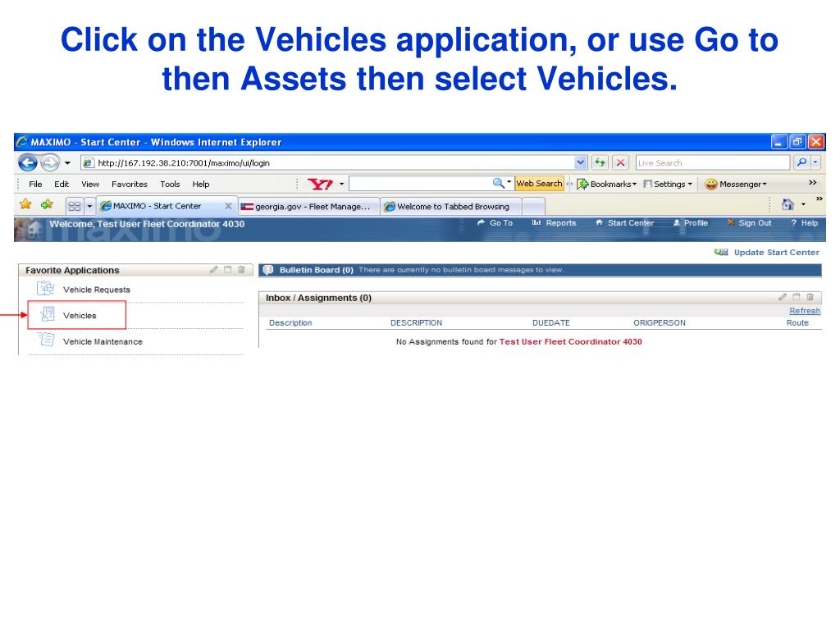This screenshot has width=840, height=630.
Task: Edit the Favorite Applications portlet with pencil icon
Action: [214, 269]
